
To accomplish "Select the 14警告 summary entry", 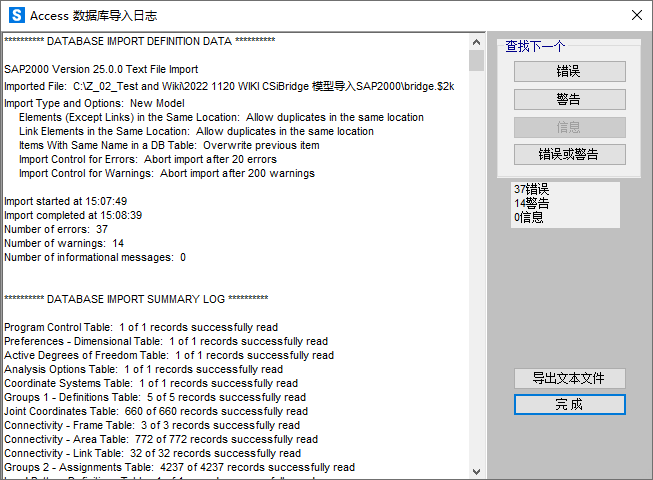I will pos(530,203).
